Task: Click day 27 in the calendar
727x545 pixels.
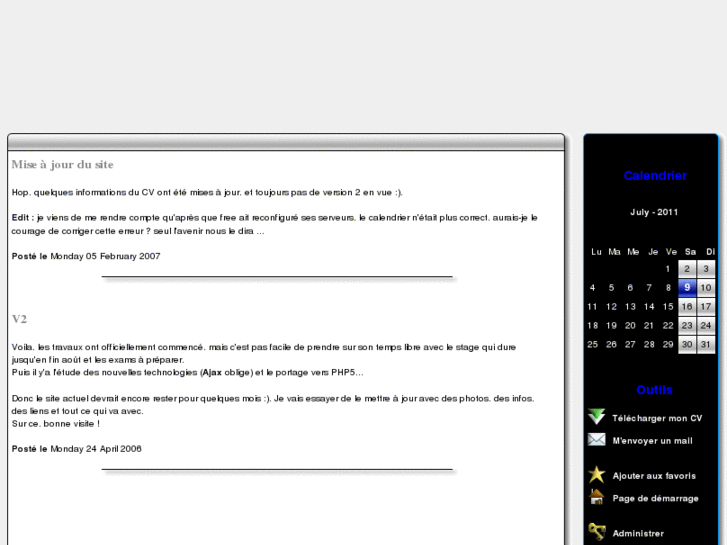Action: click(x=630, y=345)
